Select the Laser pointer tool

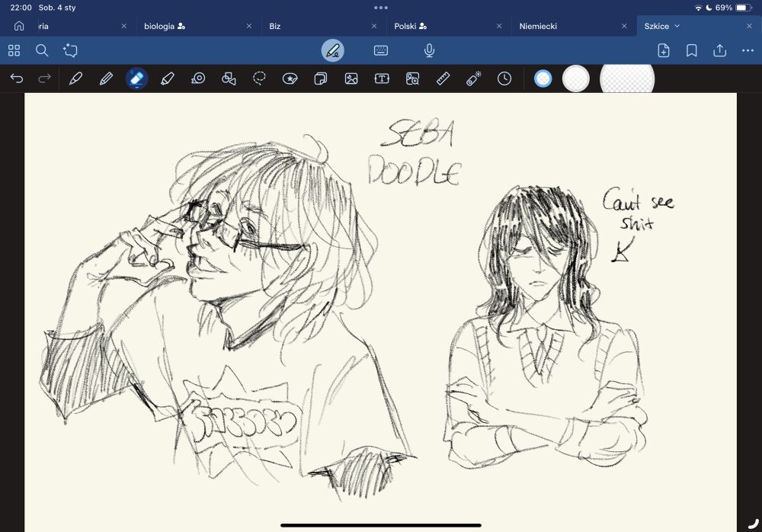click(473, 79)
